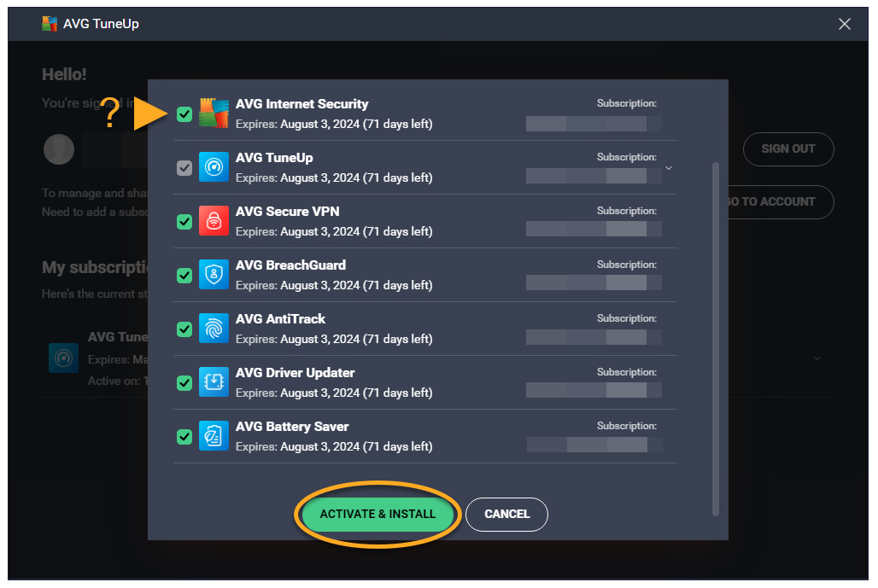Image resolution: width=878 pixels, height=588 pixels.
Task: Click the AVG logo in title bar
Action: click(50, 24)
